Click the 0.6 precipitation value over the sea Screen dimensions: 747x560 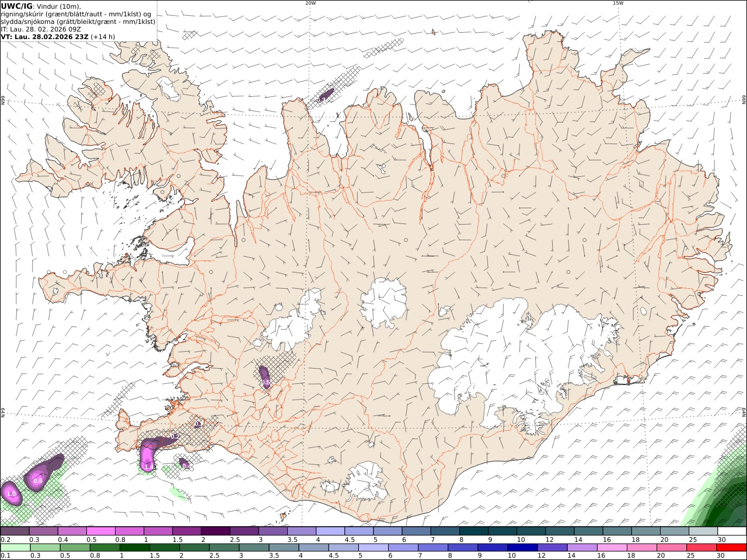[38, 481]
